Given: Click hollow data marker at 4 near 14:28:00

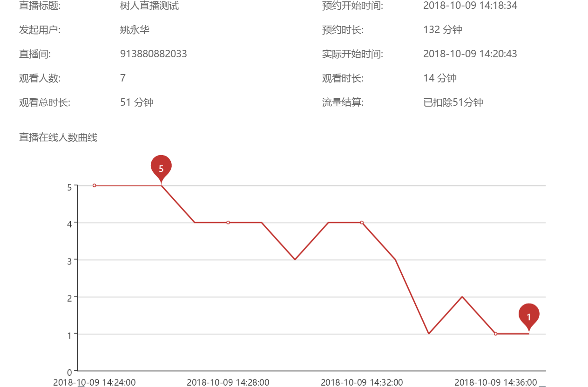Looking at the screenshot, I should tap(228, 223).
